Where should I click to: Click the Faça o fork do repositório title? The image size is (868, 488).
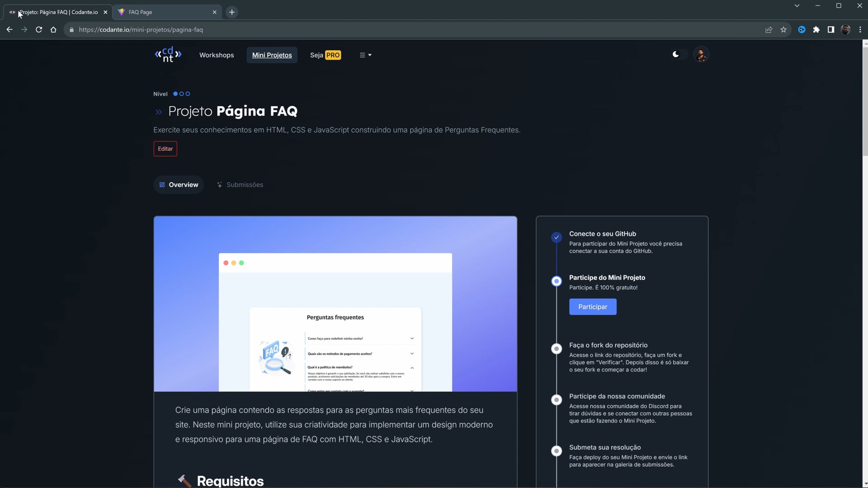609,345
